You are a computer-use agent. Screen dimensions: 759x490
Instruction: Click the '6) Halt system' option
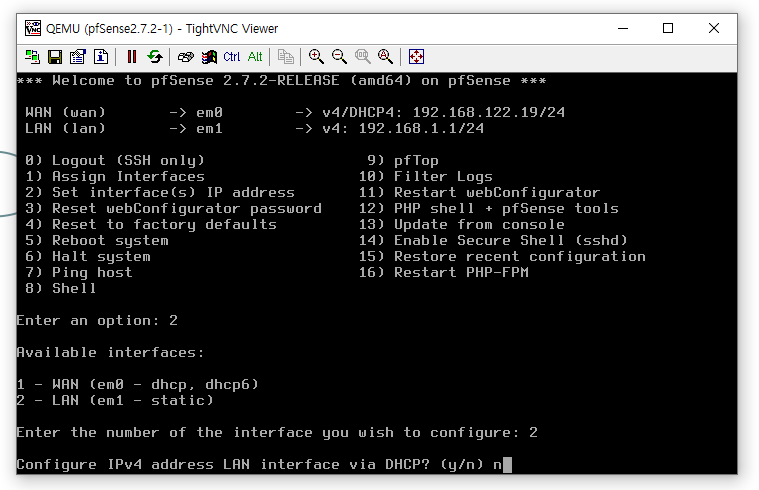(x=88, y=257)
